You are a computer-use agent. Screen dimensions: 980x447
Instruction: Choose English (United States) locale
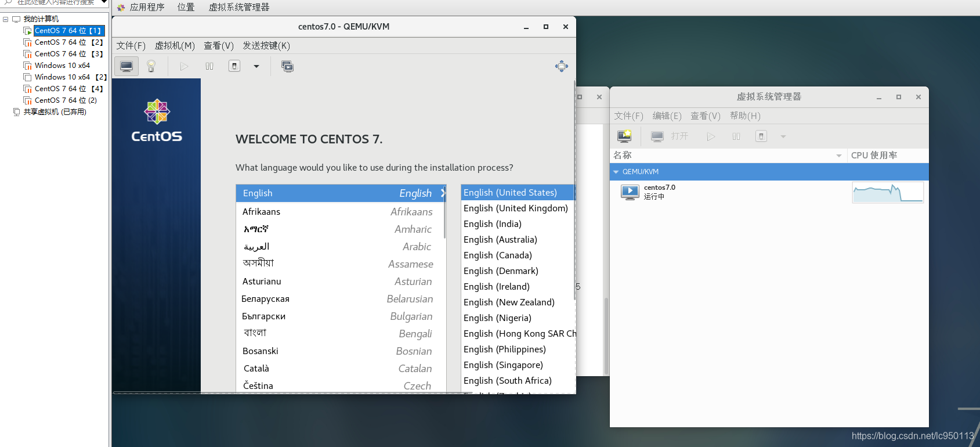point(517,192)
